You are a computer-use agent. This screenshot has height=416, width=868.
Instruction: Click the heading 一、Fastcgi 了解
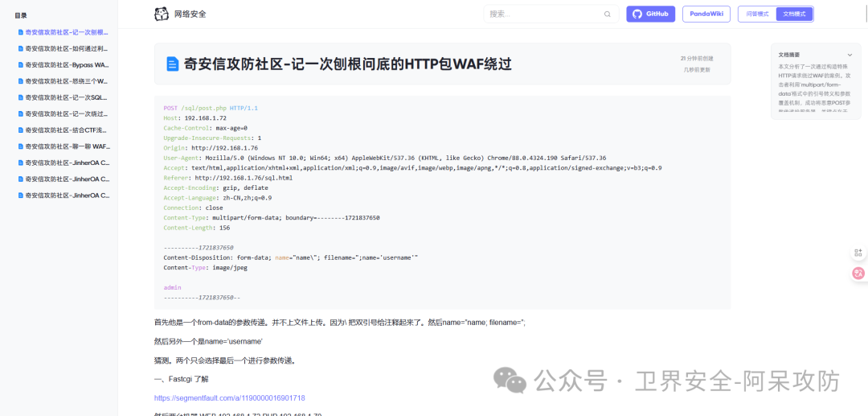pos(181,379)
